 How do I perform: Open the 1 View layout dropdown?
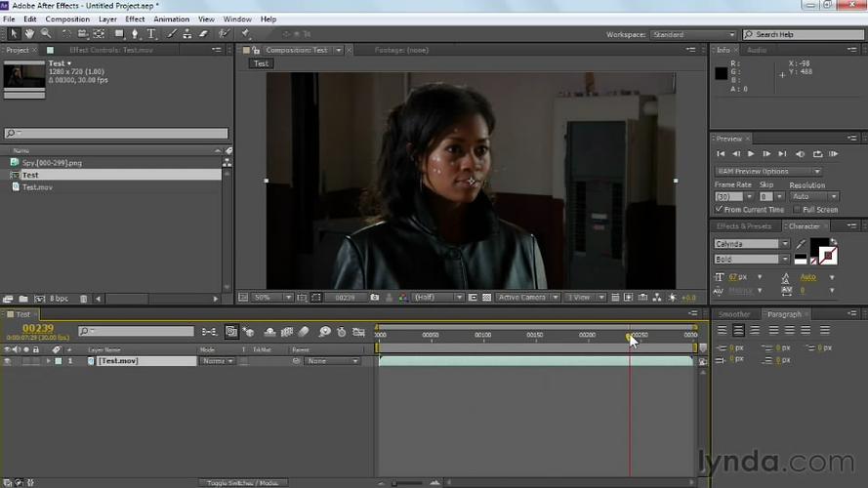point(585,297)
